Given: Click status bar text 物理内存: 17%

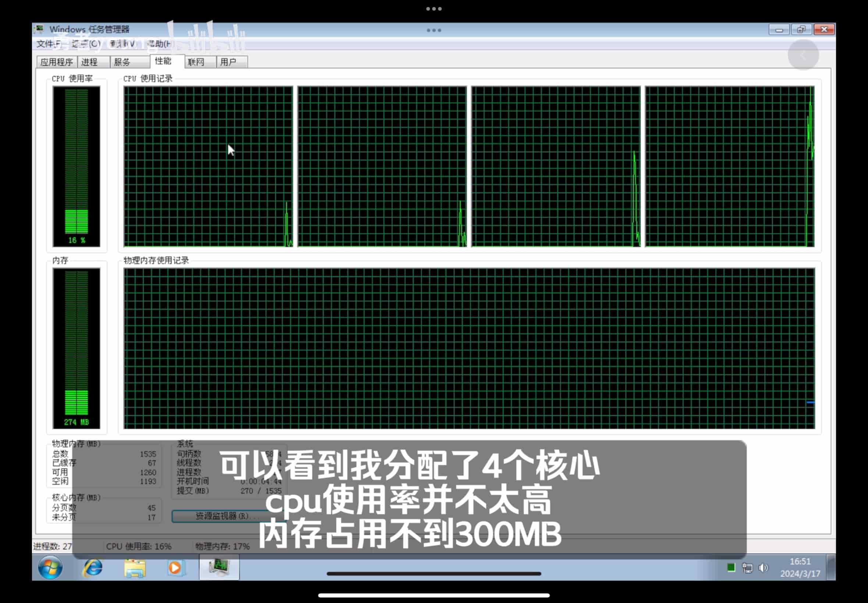Looking at the screenshot, I should (223, 546).
